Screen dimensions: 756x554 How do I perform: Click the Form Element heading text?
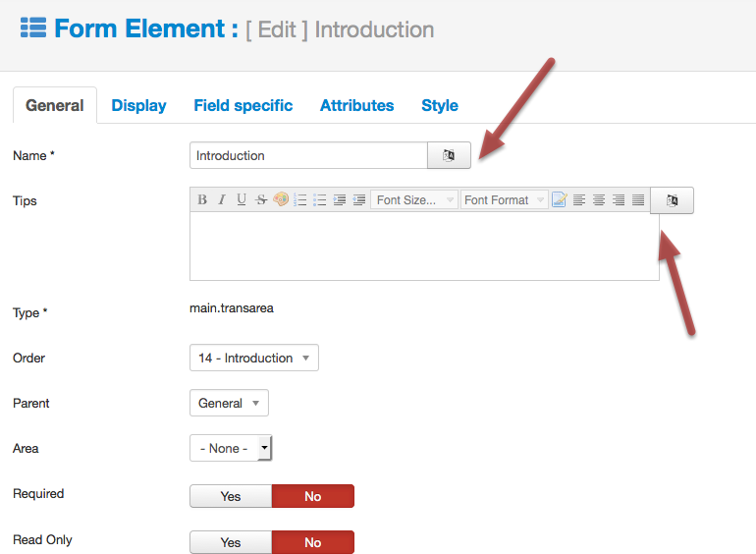pos(146,28)
